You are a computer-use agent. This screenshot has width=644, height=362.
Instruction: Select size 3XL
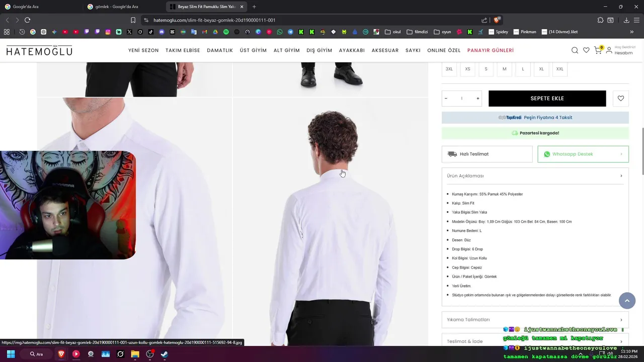tap(449, 69)
